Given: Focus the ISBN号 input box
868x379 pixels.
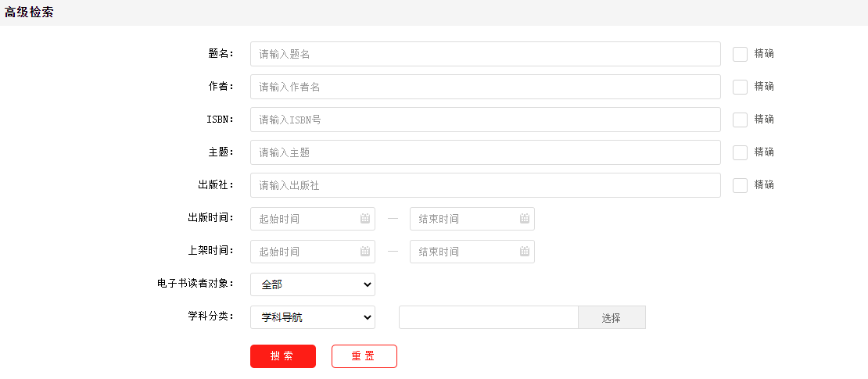Looking at the screenshot, I should 485,120.
